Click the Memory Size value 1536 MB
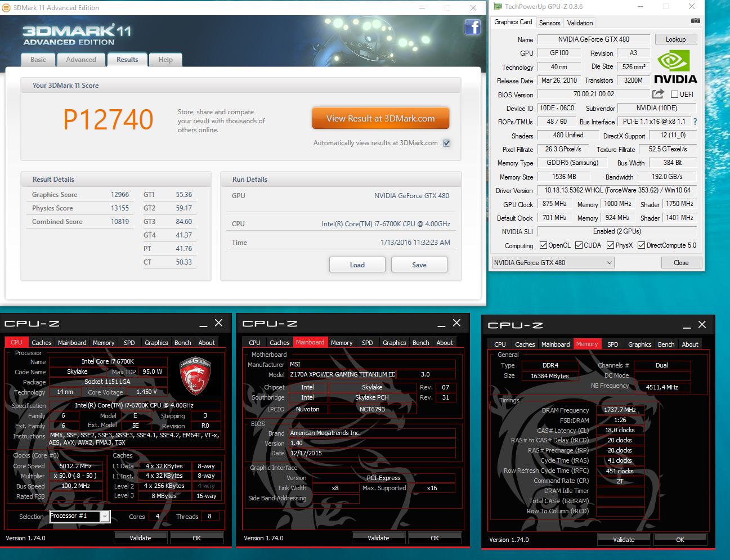This screenshot has width=730, height=560. coord(564,177)
